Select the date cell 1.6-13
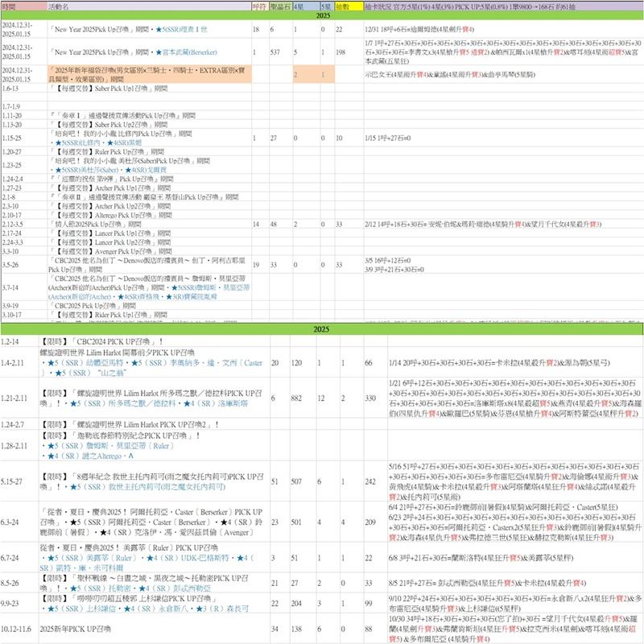This screenshot has width=644, height=644. tap(24, 89)
